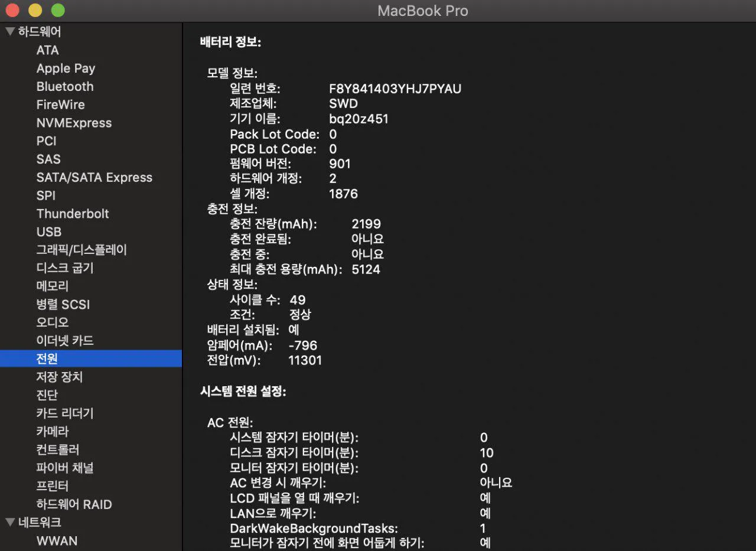Select 디스크 굽기 in the sidebar
Screen dimensions: 756x551
[65, 268]
